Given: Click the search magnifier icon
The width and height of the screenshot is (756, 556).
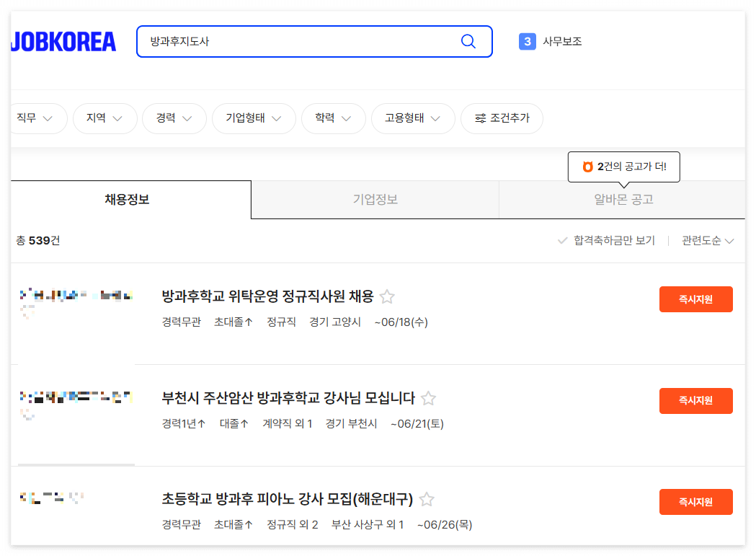Looking at the screenshot, I should pos(468,41).
